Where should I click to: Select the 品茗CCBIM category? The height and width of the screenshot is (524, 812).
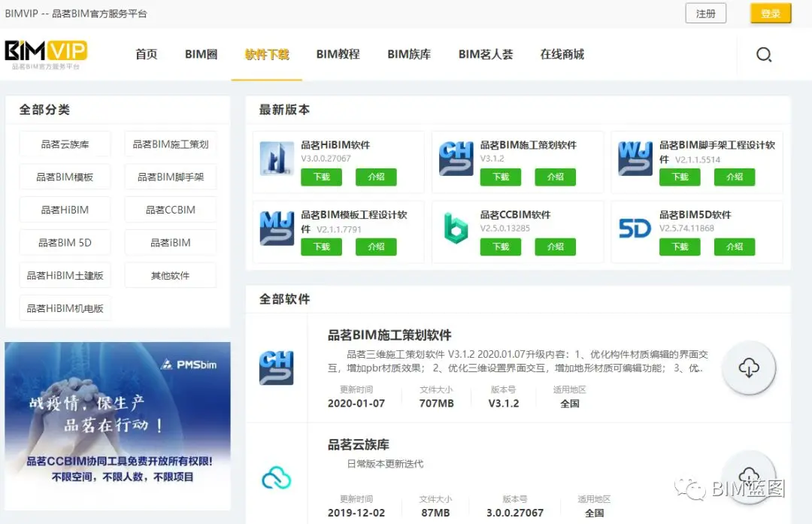point(171,210)
